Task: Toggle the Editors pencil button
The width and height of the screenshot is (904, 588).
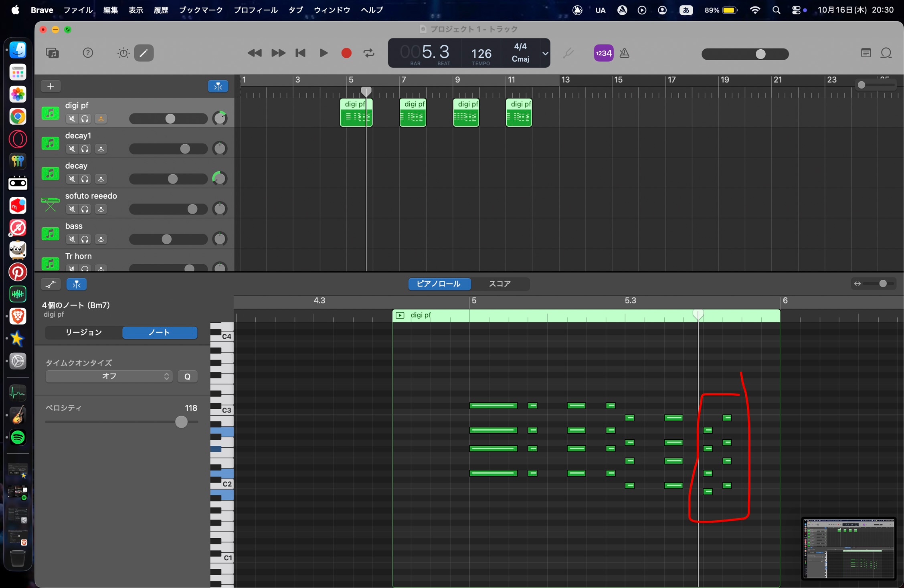Action: (144, 53)
